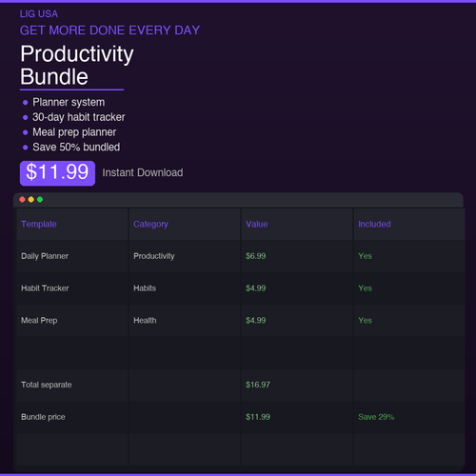Image resolution: width=476 pixels, height=476 pixels.
Task: Select the Included column header
Action: (409, 224)
